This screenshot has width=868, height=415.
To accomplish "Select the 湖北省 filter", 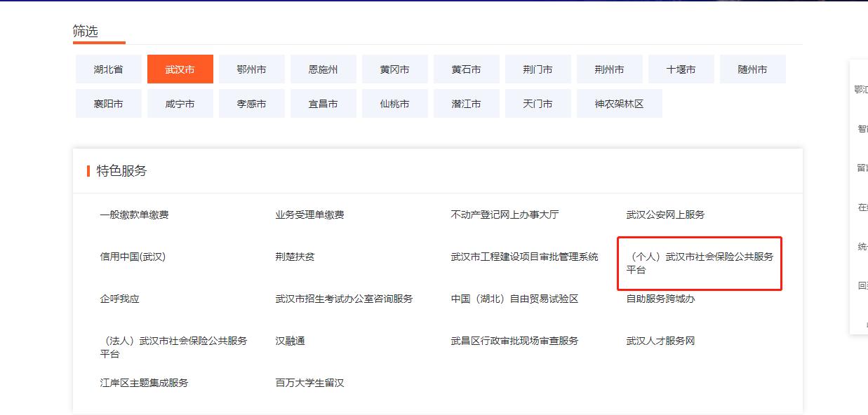I will click(x=108, y=69).
